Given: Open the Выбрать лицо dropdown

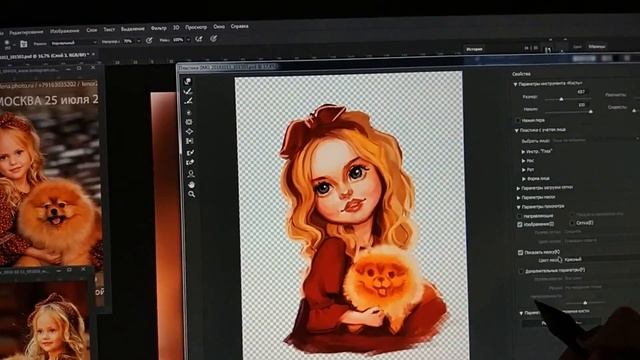Looking at the screenshot, I should tap(595, 140).
